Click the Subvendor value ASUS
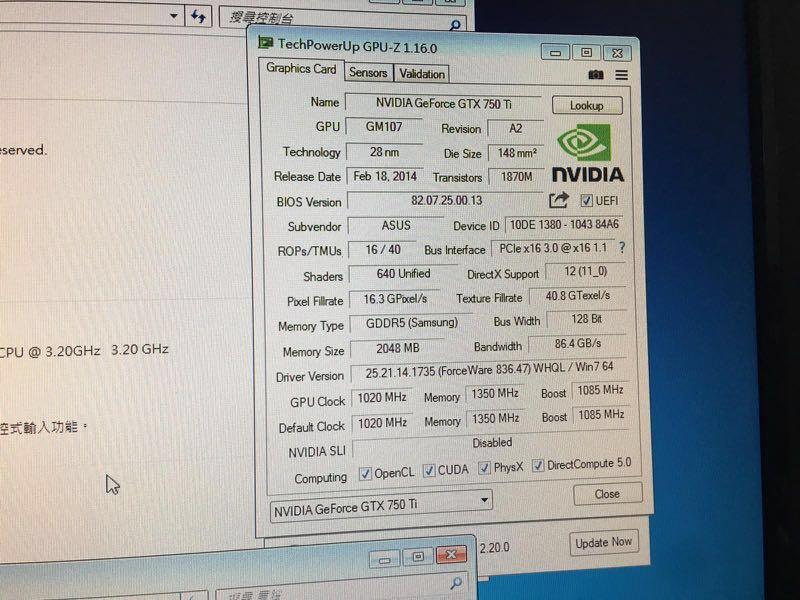 tap(396, 226)
